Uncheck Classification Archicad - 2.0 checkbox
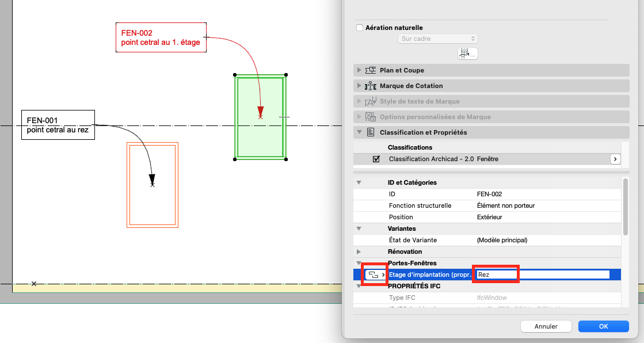The height and width of the screenshot is (343, 644). 376,159
